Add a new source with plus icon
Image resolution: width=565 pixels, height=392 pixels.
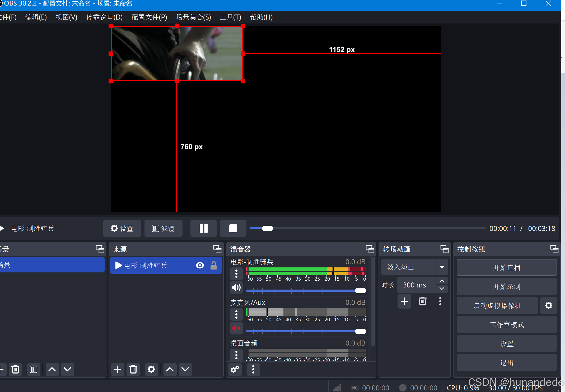coord(117,369)
